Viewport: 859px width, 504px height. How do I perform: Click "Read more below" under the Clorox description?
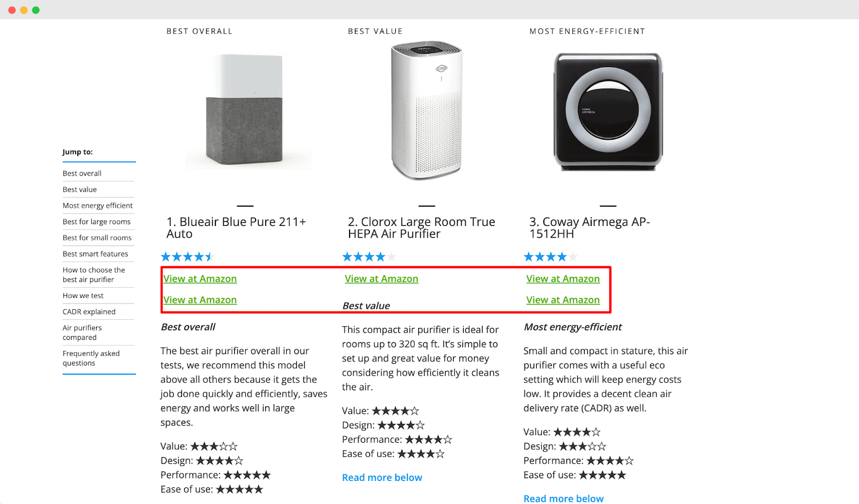pyautogui.click(x=382, y=477)
